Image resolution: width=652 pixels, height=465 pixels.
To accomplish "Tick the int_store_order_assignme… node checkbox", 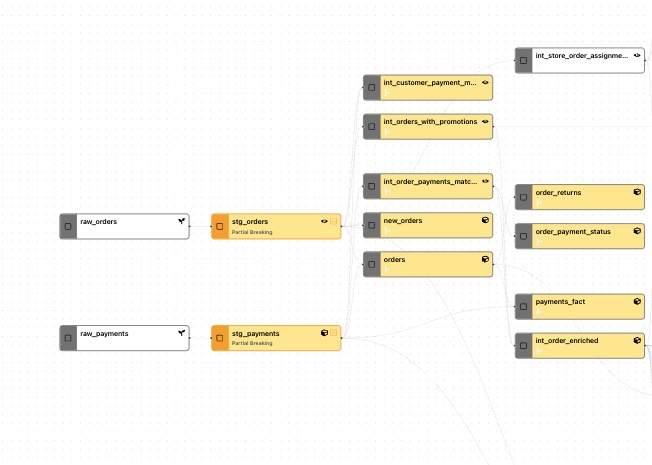I will tap(524, 61).
